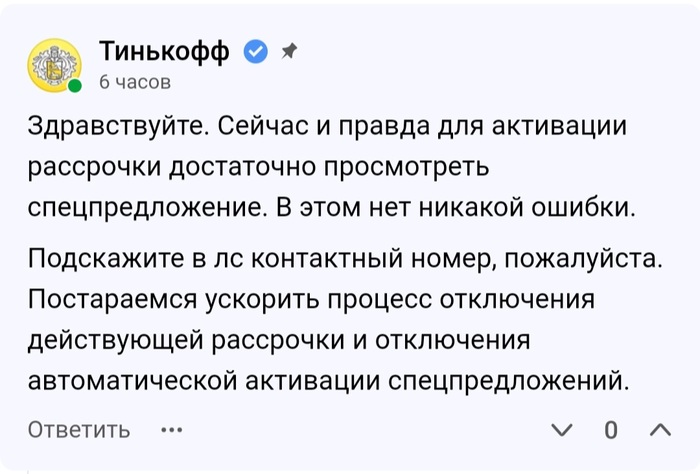The image size is (700, 474).
Task: Click the line "действующей рассрочки и отключения"
Action: tap(278, 339)
